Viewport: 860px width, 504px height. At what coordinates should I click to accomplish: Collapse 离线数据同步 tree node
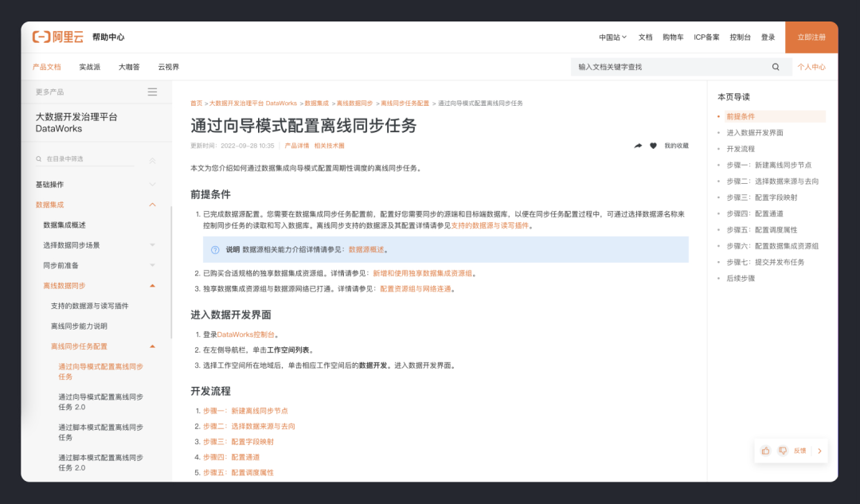(x=152, y=286)
